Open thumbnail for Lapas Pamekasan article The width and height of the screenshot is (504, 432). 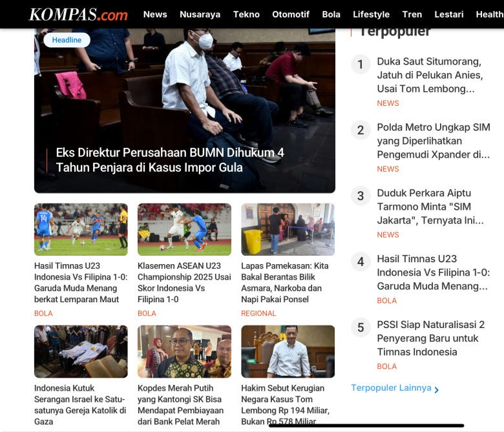pos(288,229)
